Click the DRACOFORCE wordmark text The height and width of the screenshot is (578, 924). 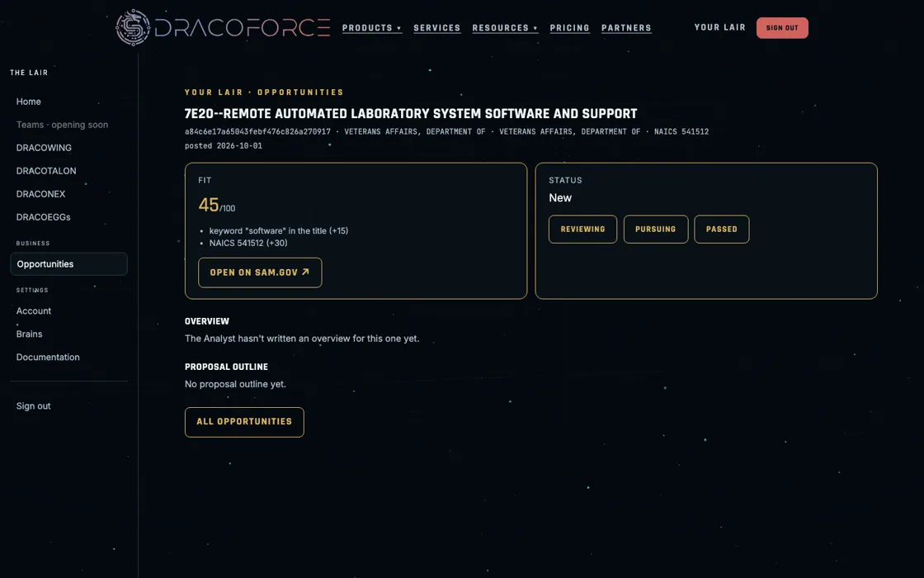pyautogui.click(x=243, y=27)
